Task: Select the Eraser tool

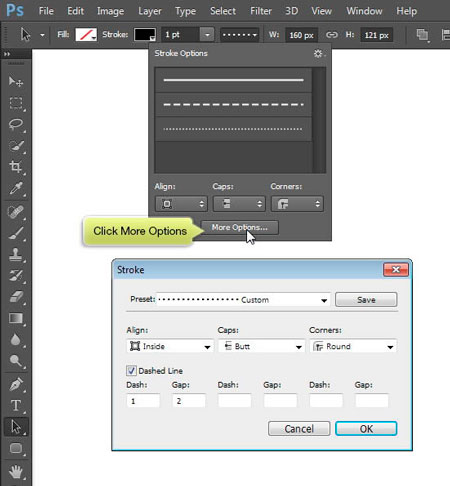Action: [x=16, y=297]
